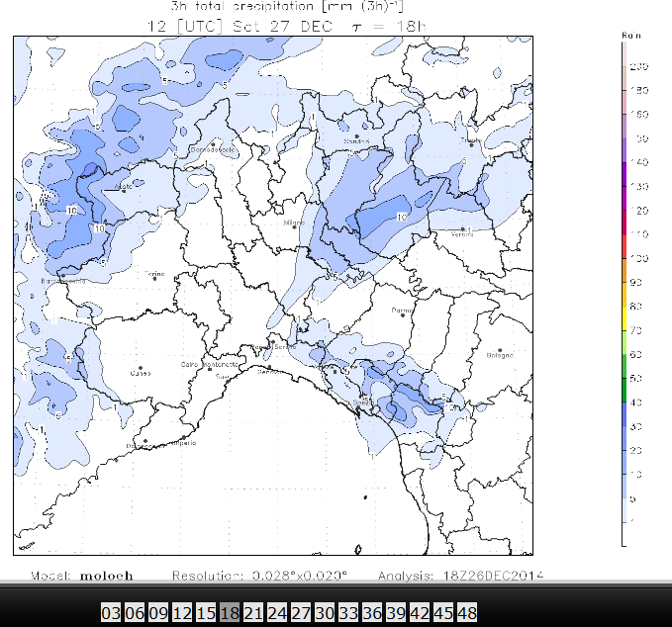The image size is (672, 627).
Task: Load forecast hour 45
Action: (443, 613)
